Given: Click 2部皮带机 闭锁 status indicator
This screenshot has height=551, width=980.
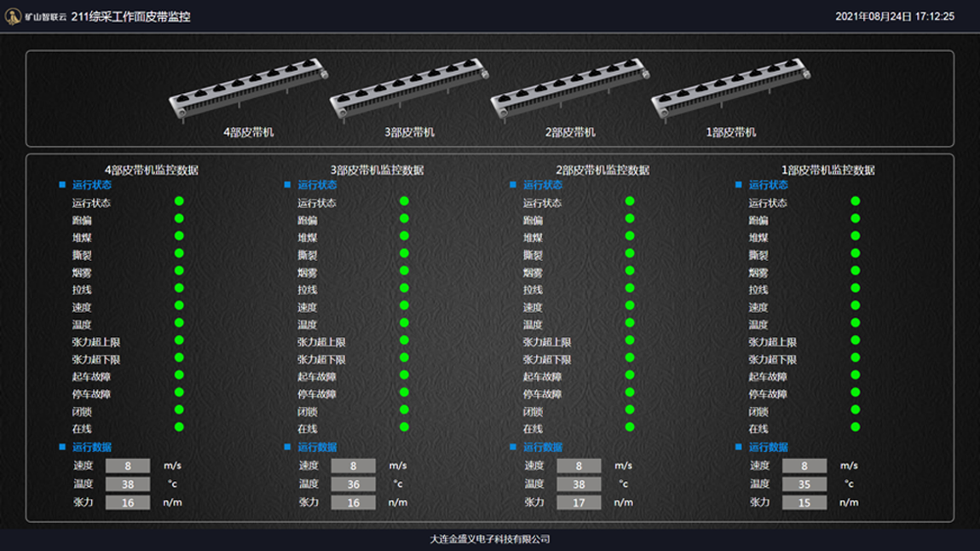Looking at the screenshot, I should 630,410.
